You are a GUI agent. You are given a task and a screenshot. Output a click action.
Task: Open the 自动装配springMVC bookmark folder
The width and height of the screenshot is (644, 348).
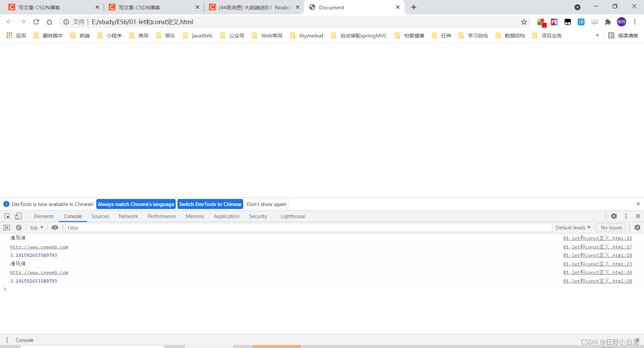coord(359,36)
